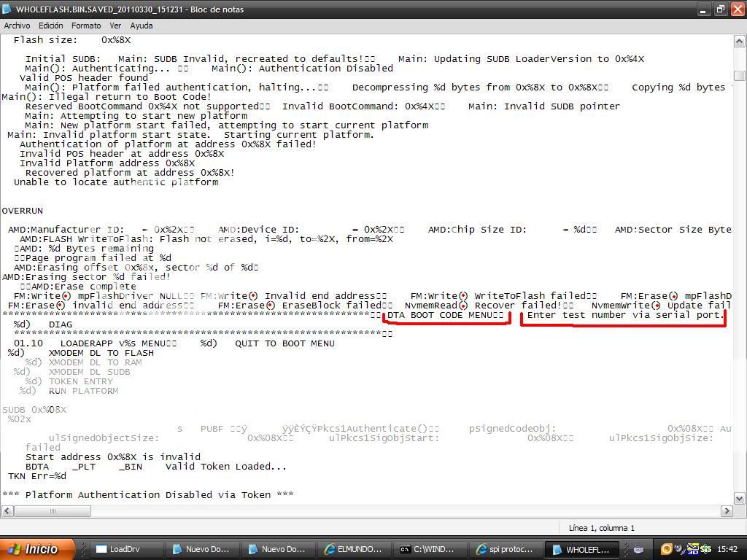Click the Inicio start button
Viewport: 747px width, 560px height.
coord(38,549)
